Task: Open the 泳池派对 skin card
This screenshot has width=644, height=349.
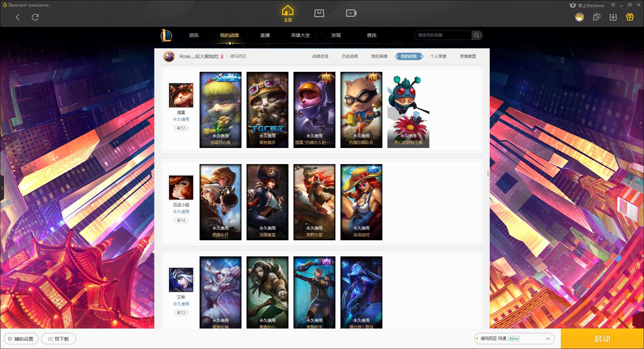Action: [361, 202]
